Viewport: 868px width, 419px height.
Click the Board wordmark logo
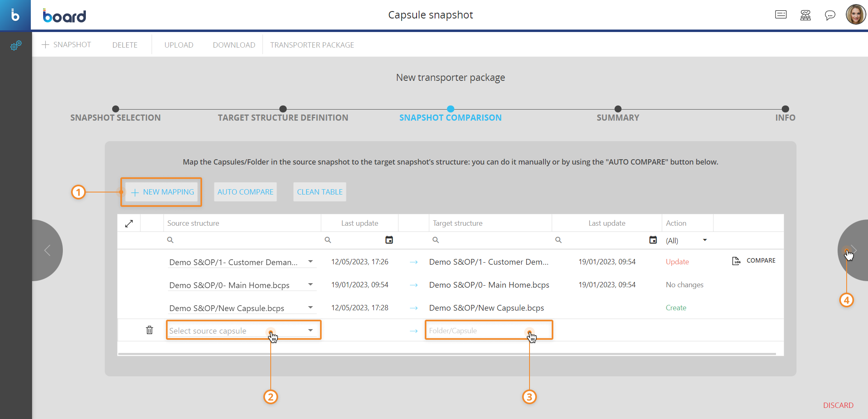64,16
